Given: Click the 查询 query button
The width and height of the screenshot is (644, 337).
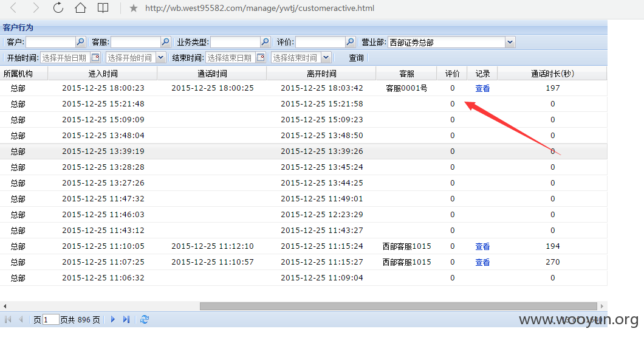Looking at the screenshot, I should (357, 58).
